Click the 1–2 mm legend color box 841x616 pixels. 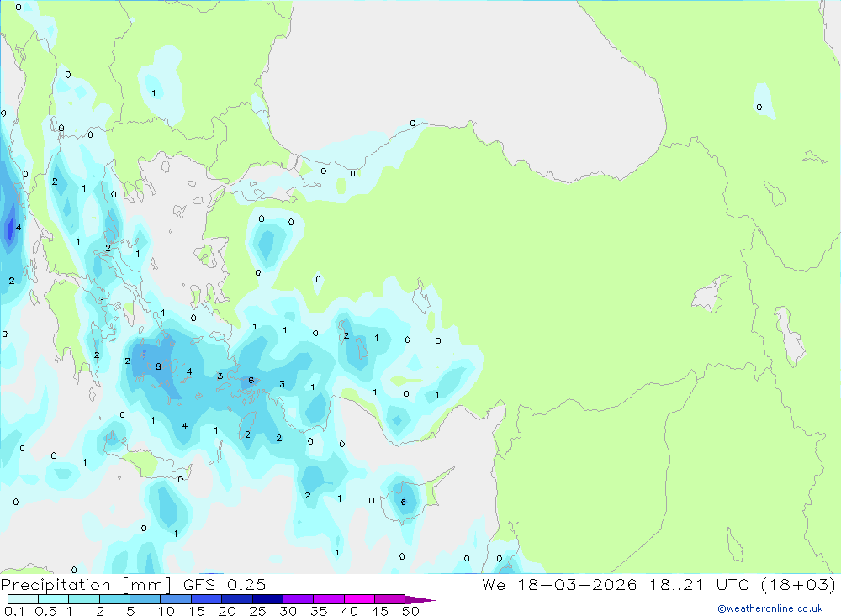[x=84, y=599]
